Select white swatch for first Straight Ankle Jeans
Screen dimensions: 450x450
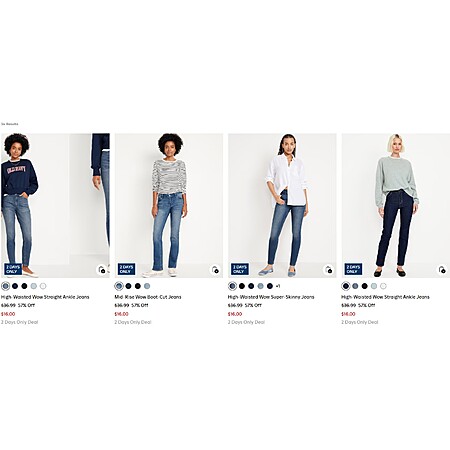43,286
